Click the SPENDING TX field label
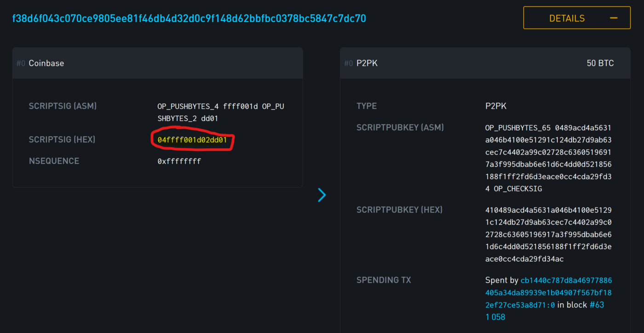Viewport: 644px width, 333px height. pos(384,280)
